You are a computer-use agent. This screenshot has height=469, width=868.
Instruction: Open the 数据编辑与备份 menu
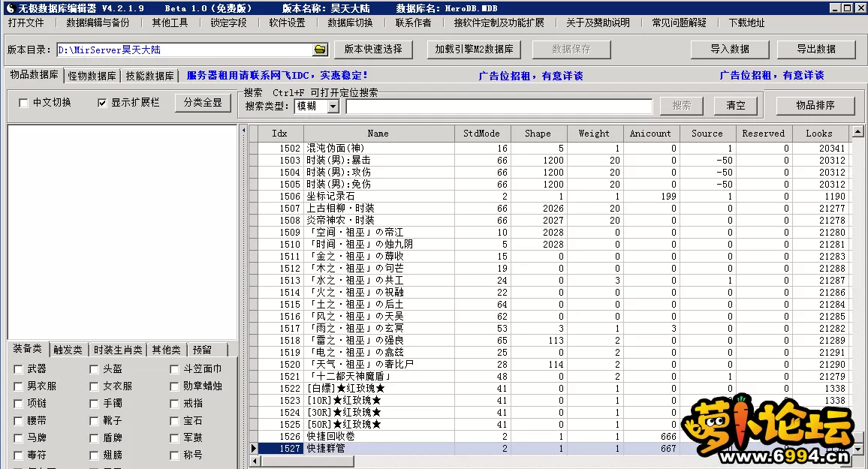pyautogui.click(x=98, y=23)
